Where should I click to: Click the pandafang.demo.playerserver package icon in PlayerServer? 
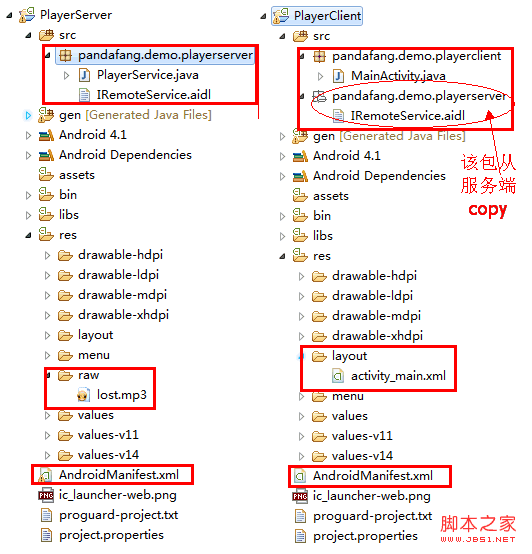click(x=65, y=55)
